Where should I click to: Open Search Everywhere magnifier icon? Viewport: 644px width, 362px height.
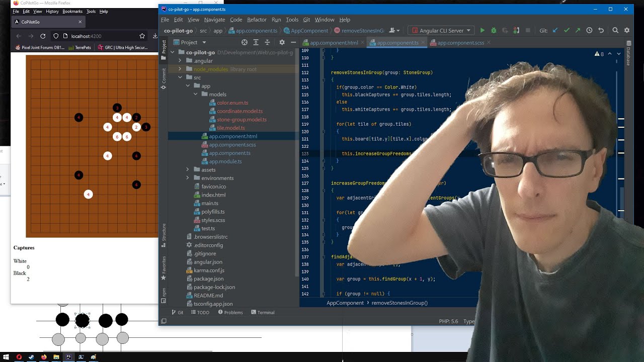tap(615, 31)
